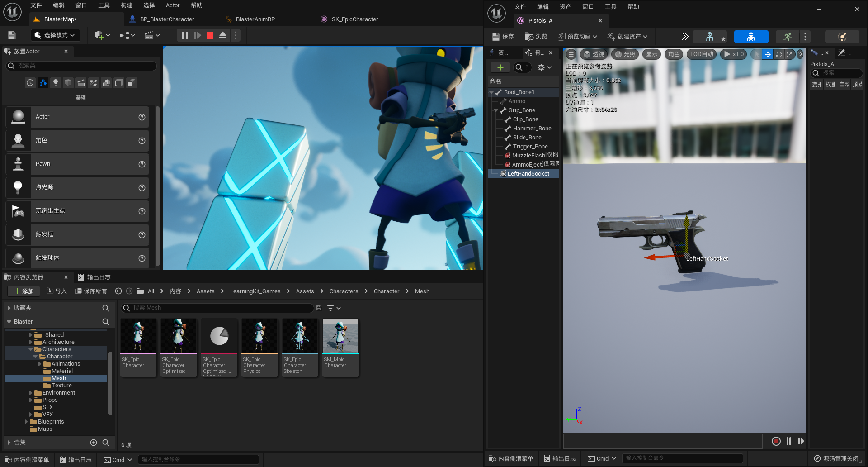Open play options three-dot menu
The image size is (868, 467).
(x=236, y=35)
